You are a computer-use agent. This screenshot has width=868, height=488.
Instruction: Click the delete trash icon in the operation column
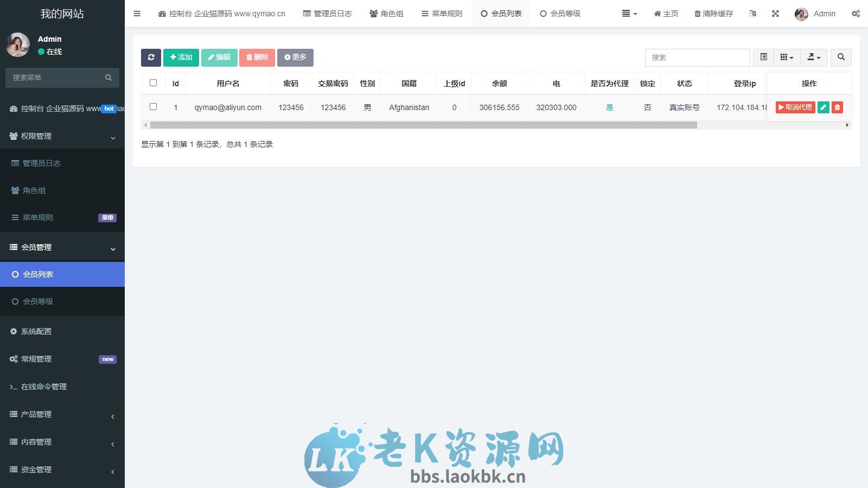[837, 107]
